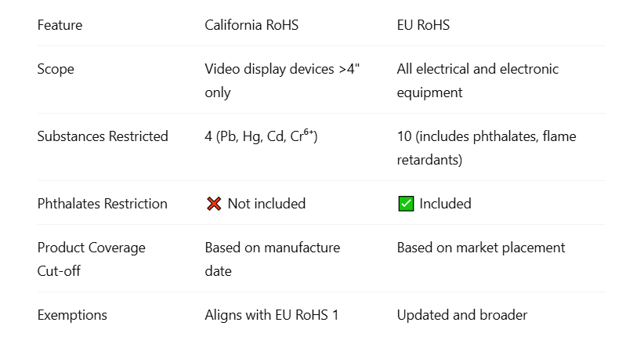The image size is (644, 344).
Task: Click the Not included text
Action: point(266,204)
